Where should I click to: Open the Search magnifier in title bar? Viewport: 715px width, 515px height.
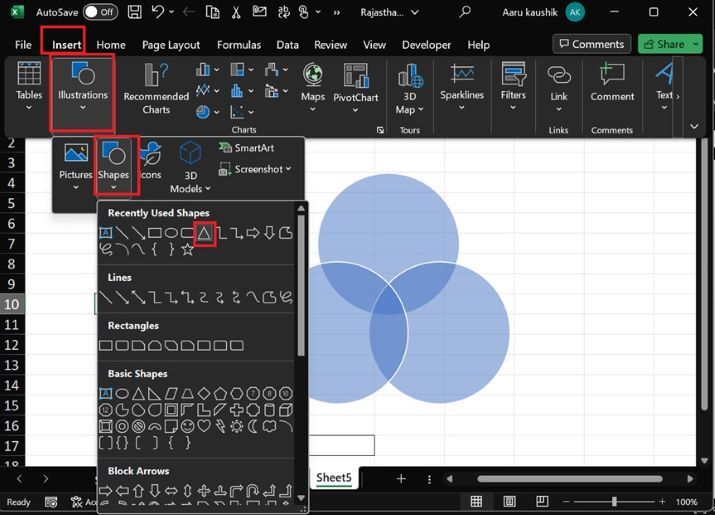pos(465,12)
